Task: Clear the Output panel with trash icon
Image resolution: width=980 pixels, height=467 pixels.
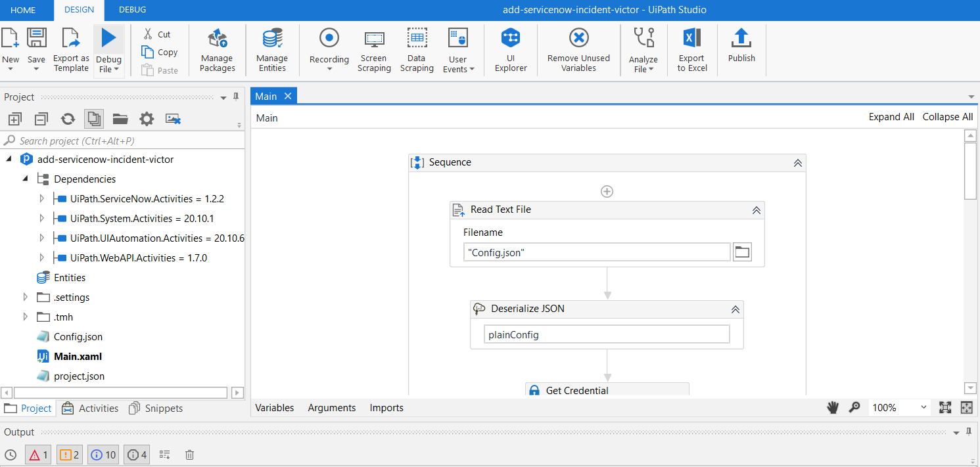Action: [x=189, y=455]
